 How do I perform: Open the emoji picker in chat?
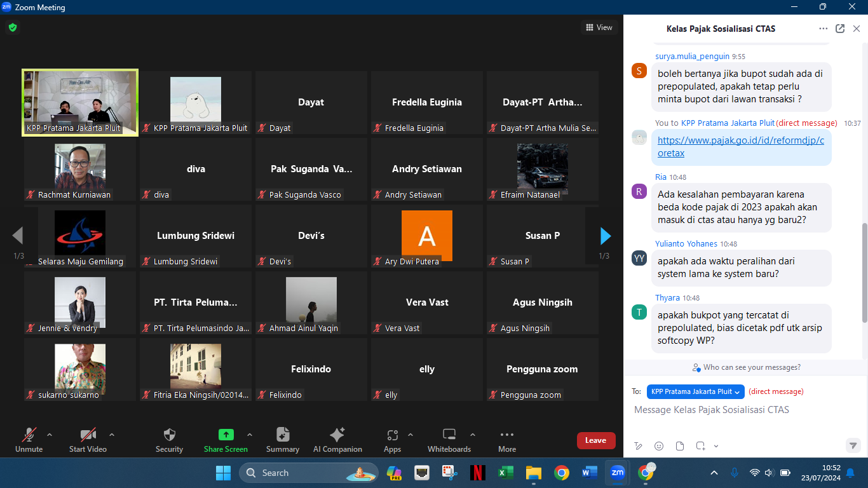pos(659,445)
